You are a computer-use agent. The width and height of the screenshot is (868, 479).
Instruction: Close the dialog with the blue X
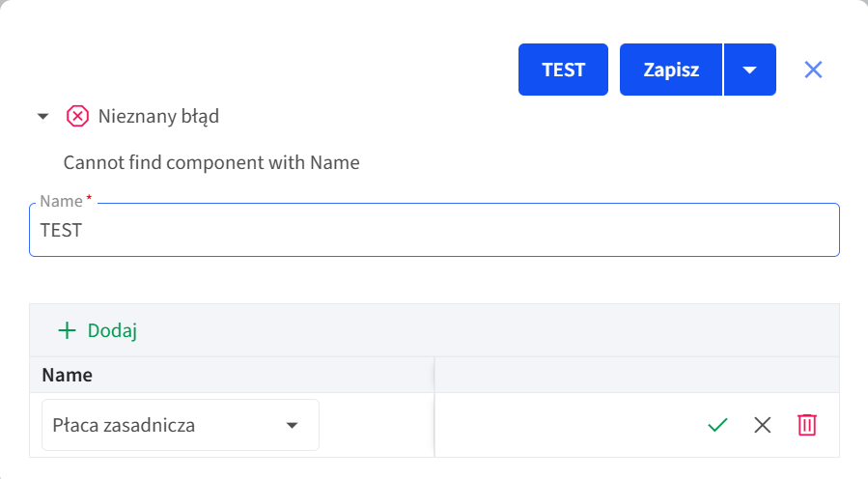click(813, 70)
